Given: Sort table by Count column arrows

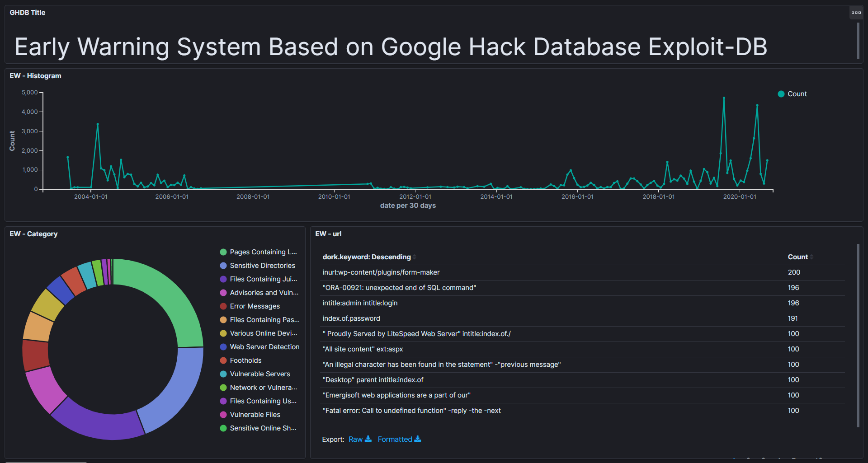Looking at the screenshot, I should pos(811,257).
